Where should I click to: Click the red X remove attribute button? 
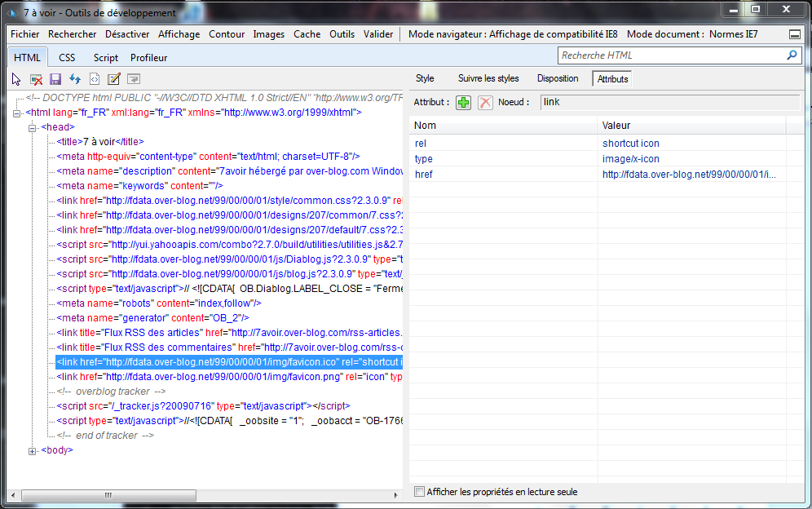click(485, 103)
